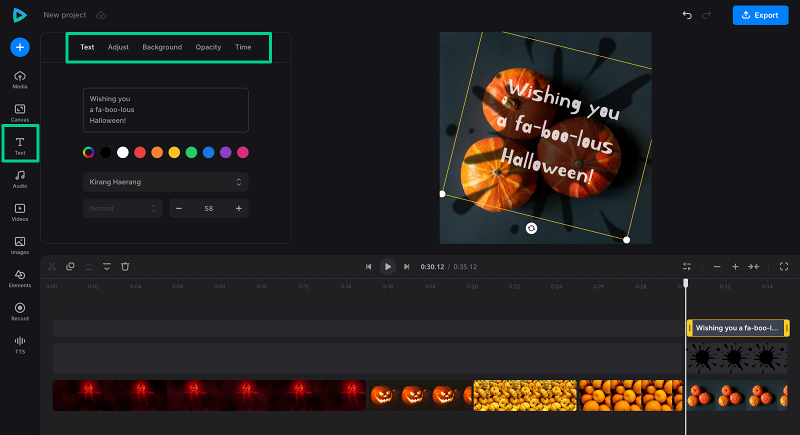Click the Record icon in sidebar
This screenshot has height=435, width=800.
(20, 310)
